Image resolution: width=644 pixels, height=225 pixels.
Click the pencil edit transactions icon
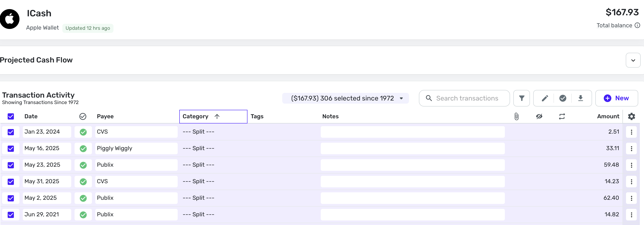click(545, 98)
